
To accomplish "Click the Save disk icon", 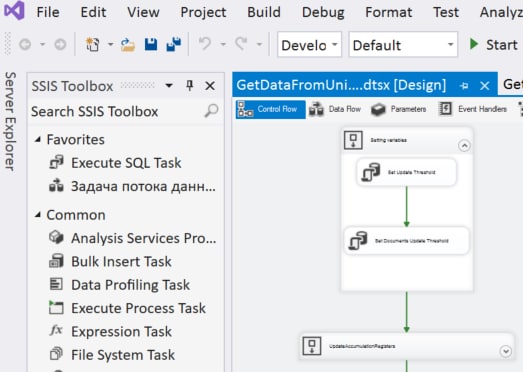I will pyautogui.click(x=151, y=44).
